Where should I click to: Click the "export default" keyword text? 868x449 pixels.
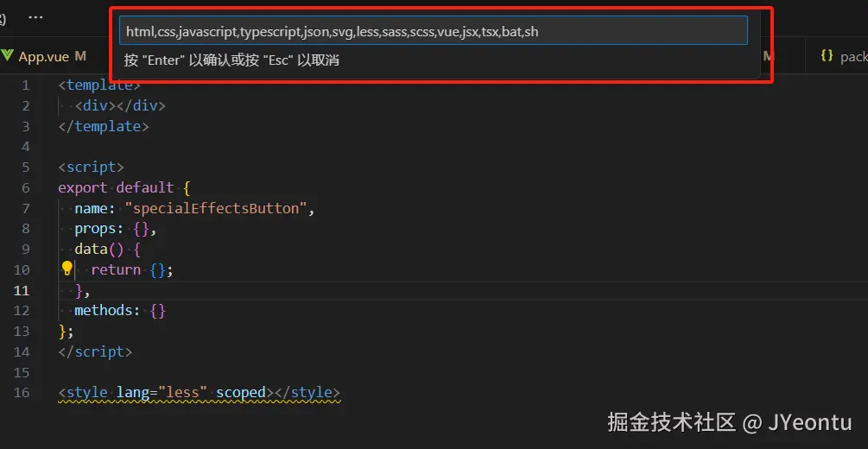coord(117,187)
